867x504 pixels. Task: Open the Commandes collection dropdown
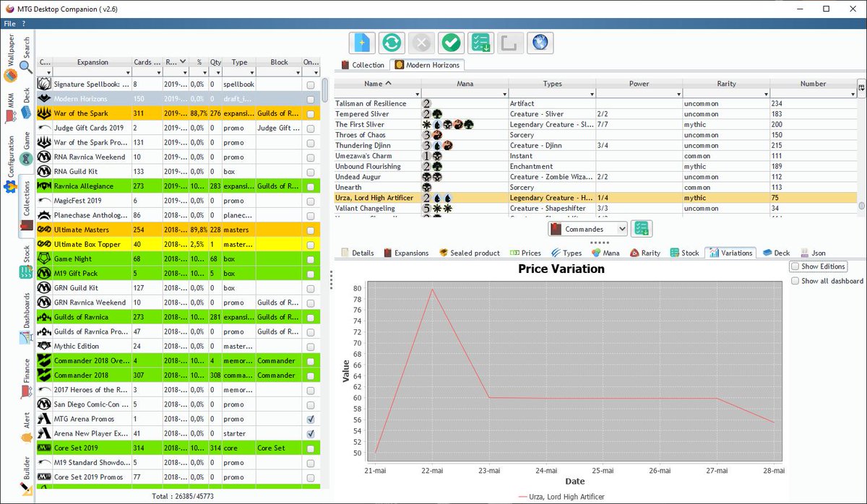pos(587,229)
